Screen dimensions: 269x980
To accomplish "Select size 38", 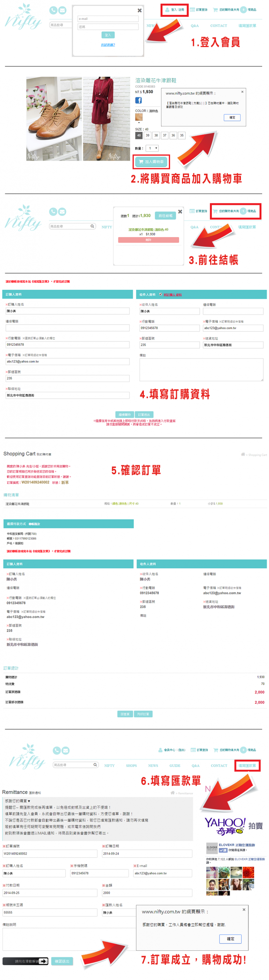I will 156,135.
